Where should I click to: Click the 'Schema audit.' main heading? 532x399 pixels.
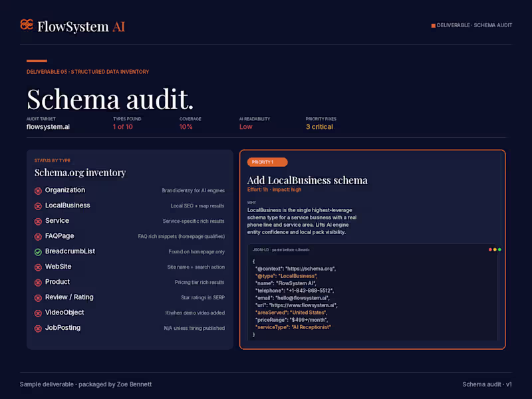tap(110, 99)
